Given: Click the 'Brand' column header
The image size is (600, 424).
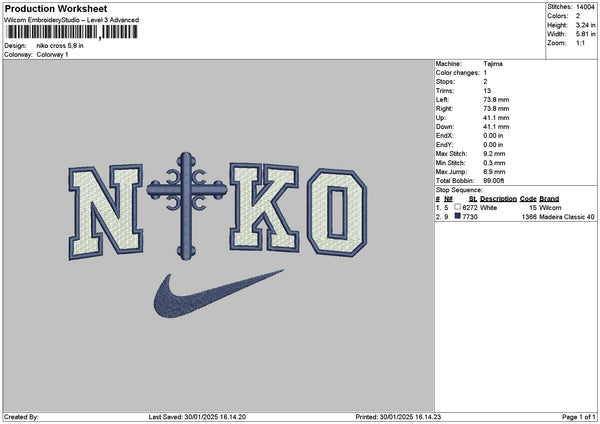Looking at the screenshot, I should coord(549,199).
